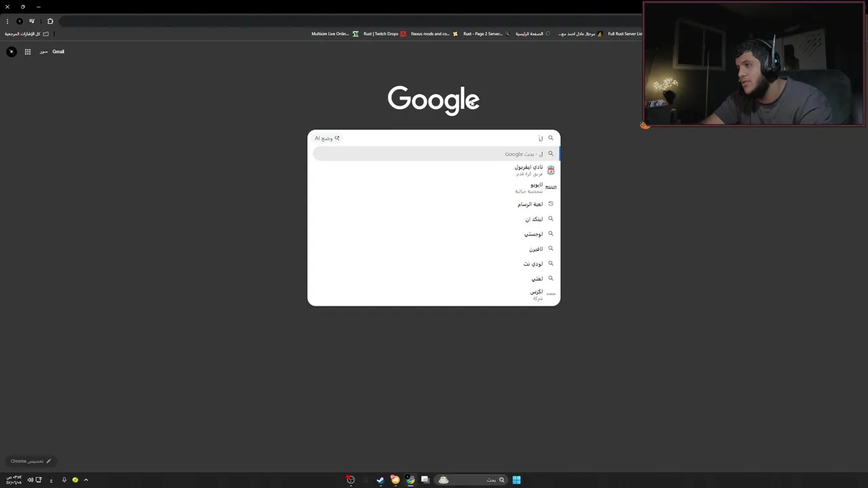The width and height of the screenshot is (868, 488).
Task: Click history clock icon beside لعبة الرسام
Action: pos(551,204)
